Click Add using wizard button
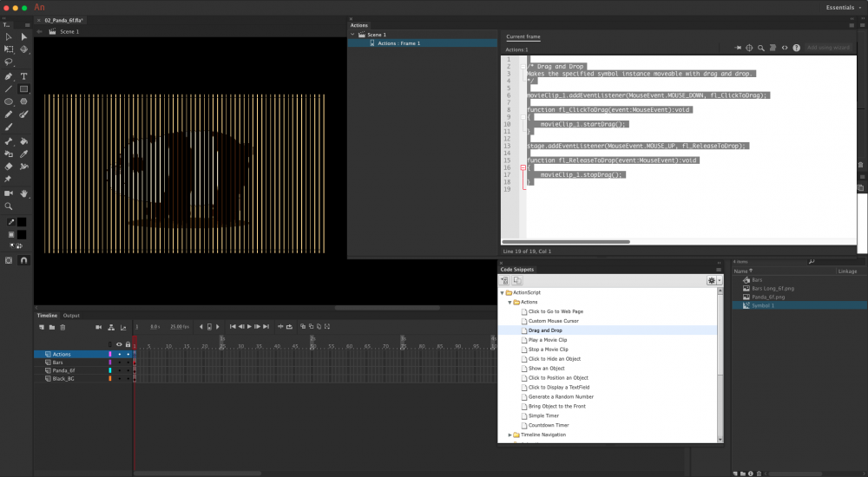This screenshot has height=477, width=868. [828, 48]
